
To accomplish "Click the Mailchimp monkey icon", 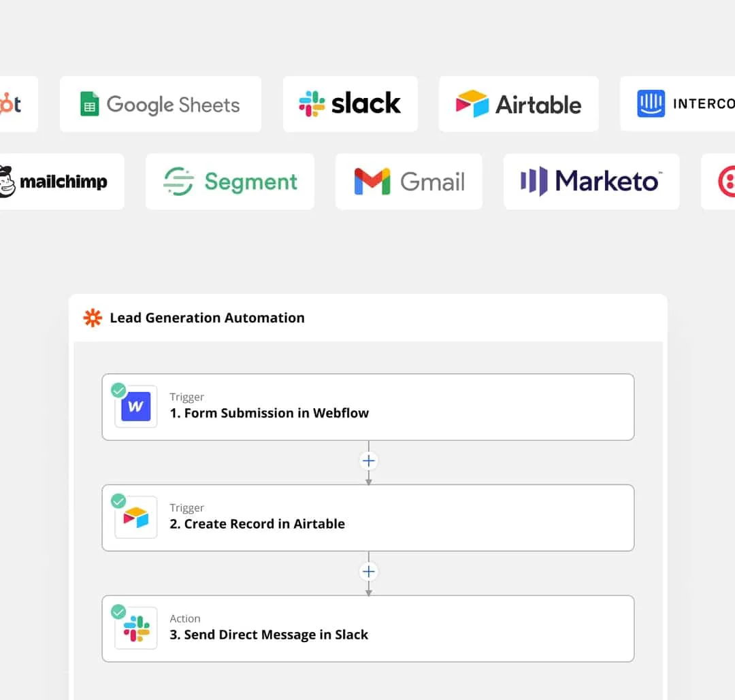I will pos(7,182).
